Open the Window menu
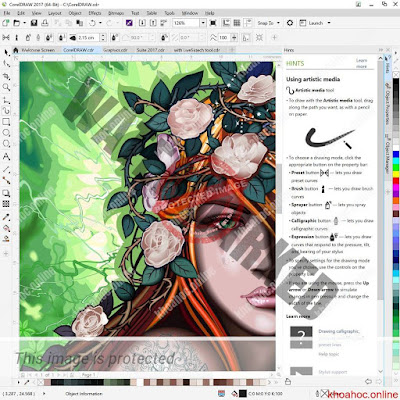 (190, 13)
